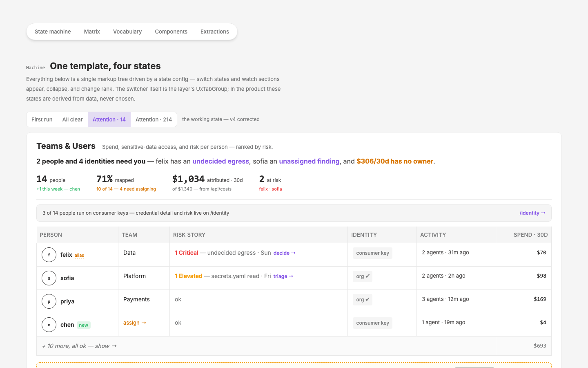Click assign → in chen's team cell
Screen dimensions: 588x368
click(135, 323)
